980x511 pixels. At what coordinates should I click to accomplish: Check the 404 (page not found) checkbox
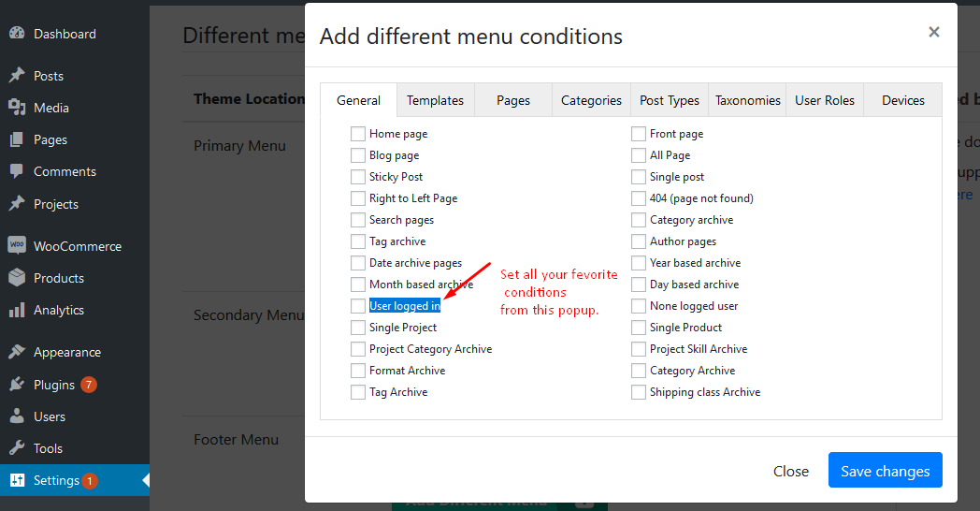tap(638, 198)
